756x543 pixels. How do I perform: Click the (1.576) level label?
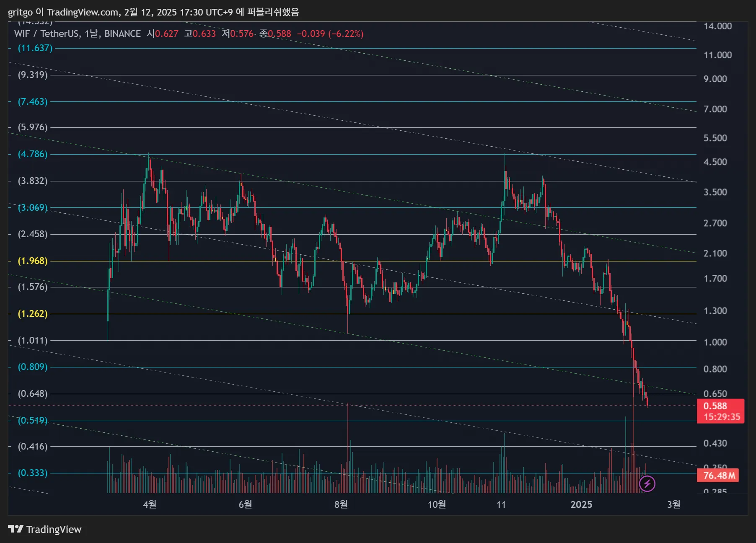click(33, 287)
